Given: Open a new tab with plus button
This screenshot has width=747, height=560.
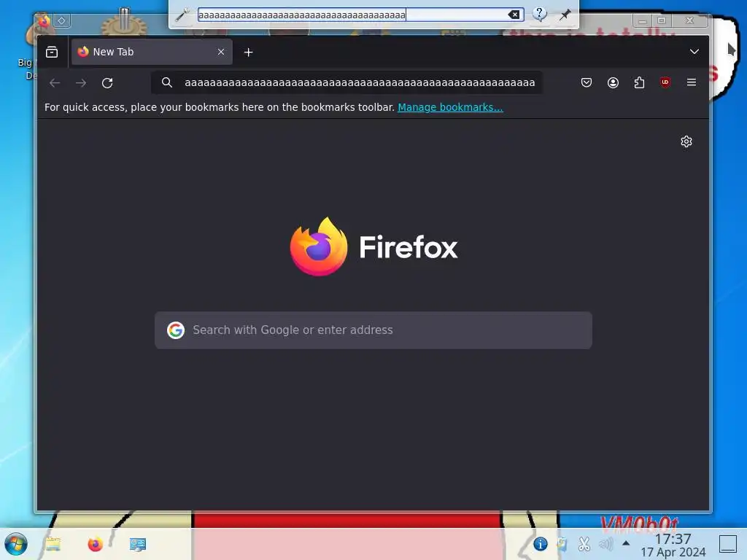Looking at the screenshot, I should point(248,52).
